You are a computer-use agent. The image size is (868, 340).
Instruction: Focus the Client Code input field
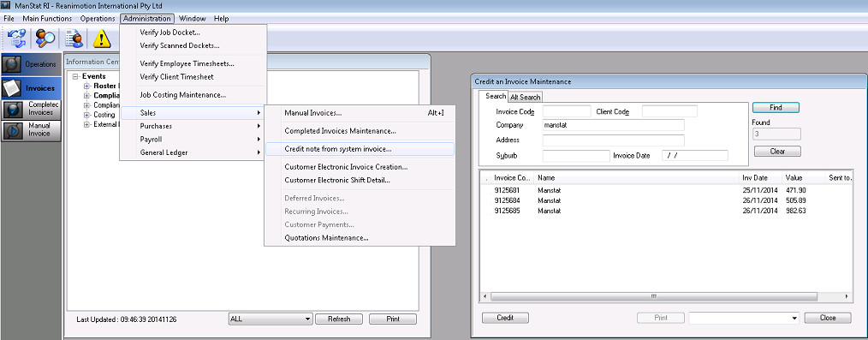(x=669, y=111)
